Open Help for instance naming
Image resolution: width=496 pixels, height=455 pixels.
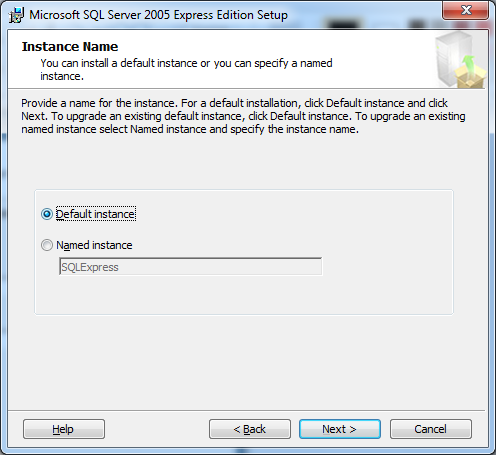(64, 429)
